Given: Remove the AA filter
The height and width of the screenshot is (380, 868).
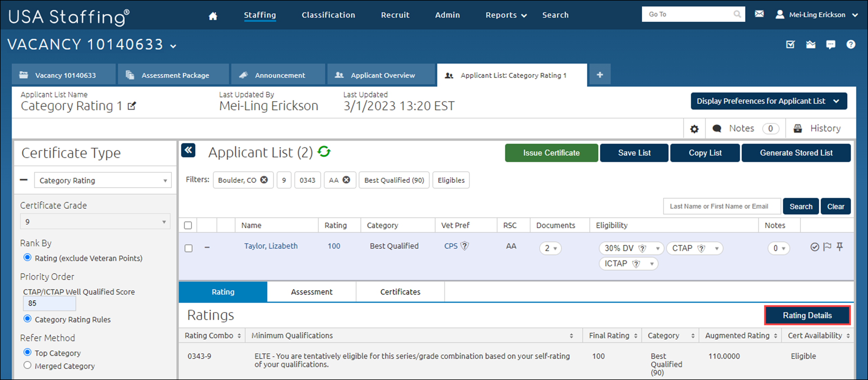Looking at the screenshot, I should 346,180.
